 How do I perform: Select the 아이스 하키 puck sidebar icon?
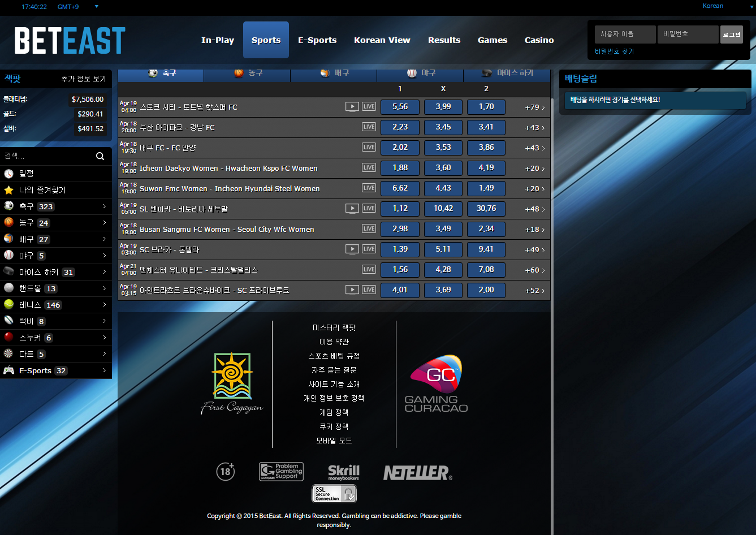(x=8, y=272)
